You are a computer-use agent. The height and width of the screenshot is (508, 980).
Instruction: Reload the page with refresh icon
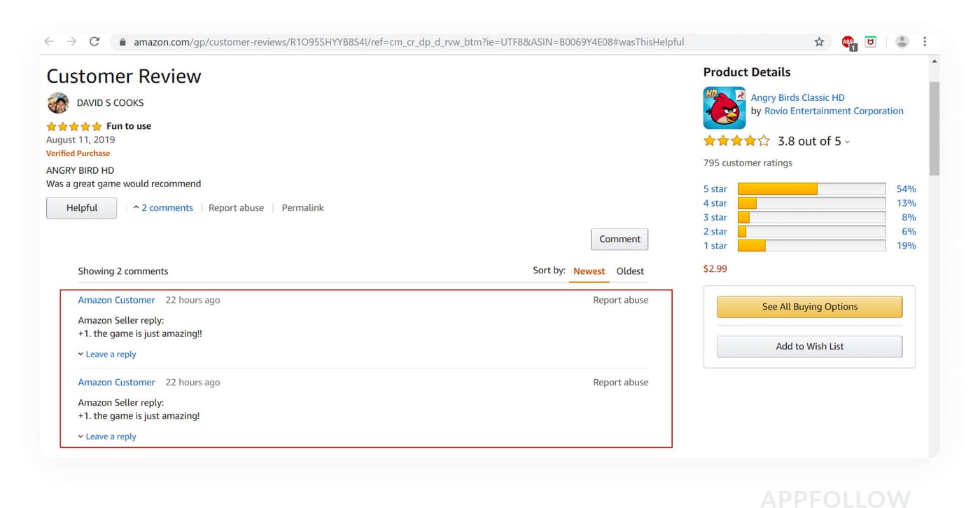pos(94,42)
